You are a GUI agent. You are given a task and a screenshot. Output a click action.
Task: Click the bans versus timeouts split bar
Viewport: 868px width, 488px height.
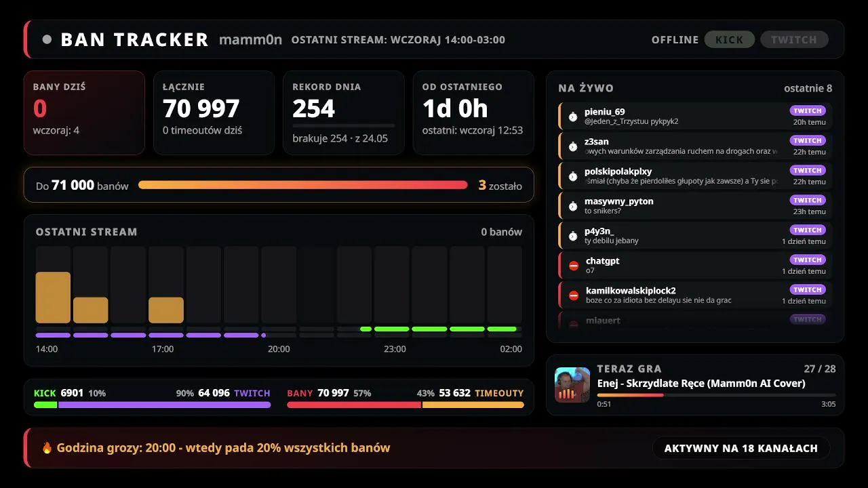(406, 405)
